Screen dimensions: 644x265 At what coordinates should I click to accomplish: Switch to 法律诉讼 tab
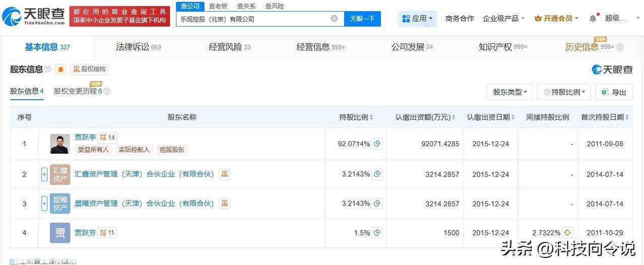(139, 47)
